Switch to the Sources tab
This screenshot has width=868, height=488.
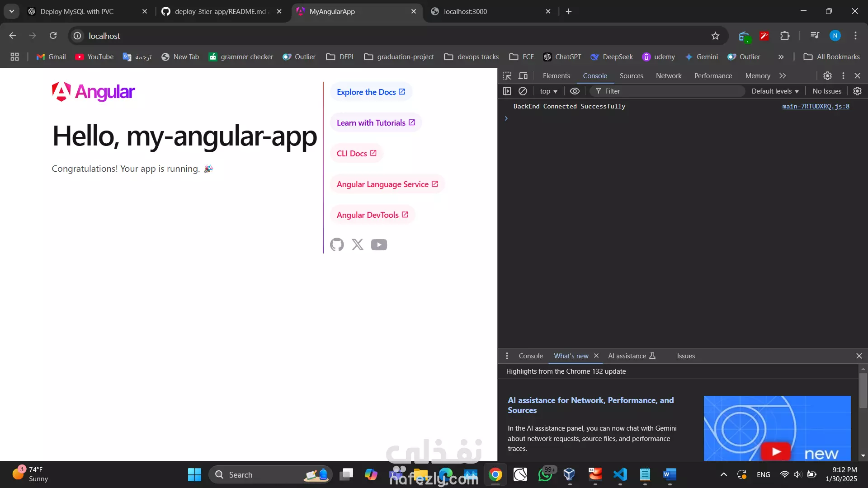(631, 76)
